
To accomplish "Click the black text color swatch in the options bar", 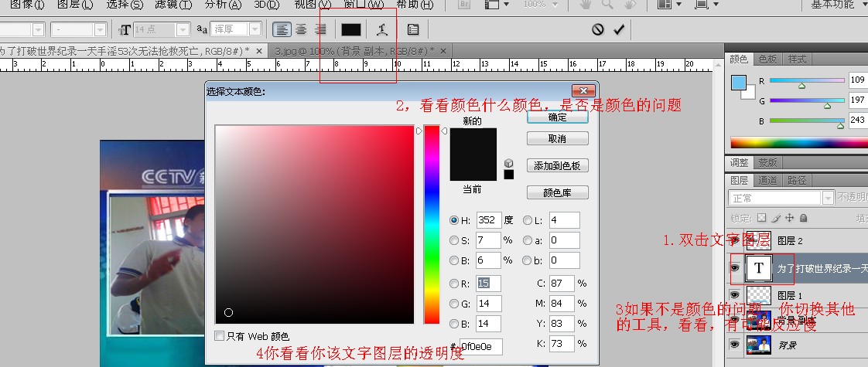I will (351, 29).
